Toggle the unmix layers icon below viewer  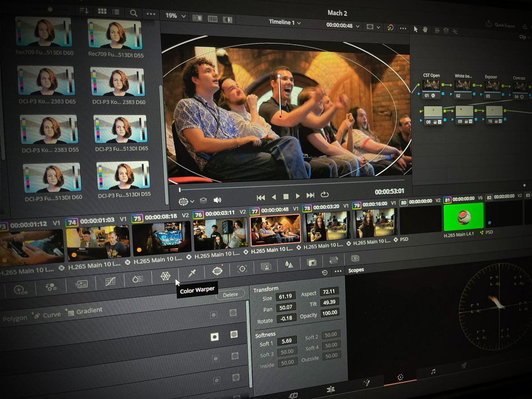point(203,201)
